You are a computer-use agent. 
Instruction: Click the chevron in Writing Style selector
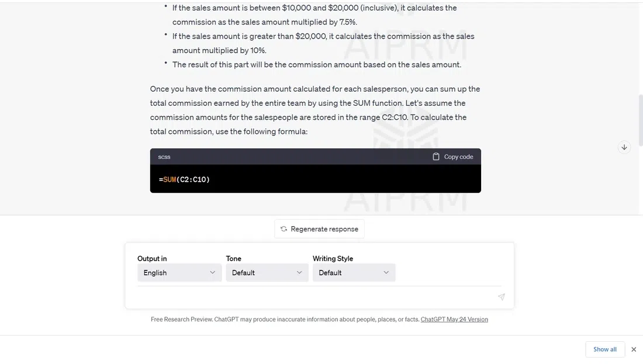pyautogui.click(x=386, y=273)
